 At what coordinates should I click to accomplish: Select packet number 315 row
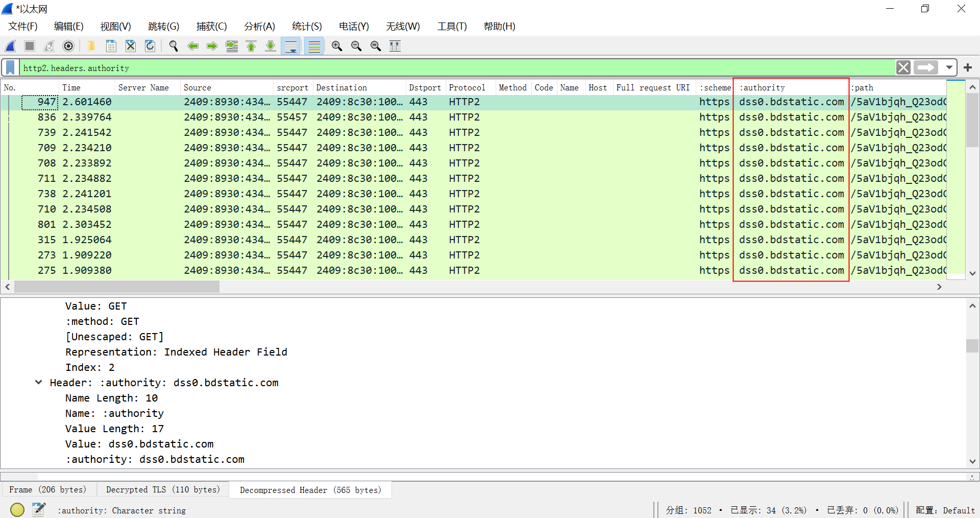474,240
